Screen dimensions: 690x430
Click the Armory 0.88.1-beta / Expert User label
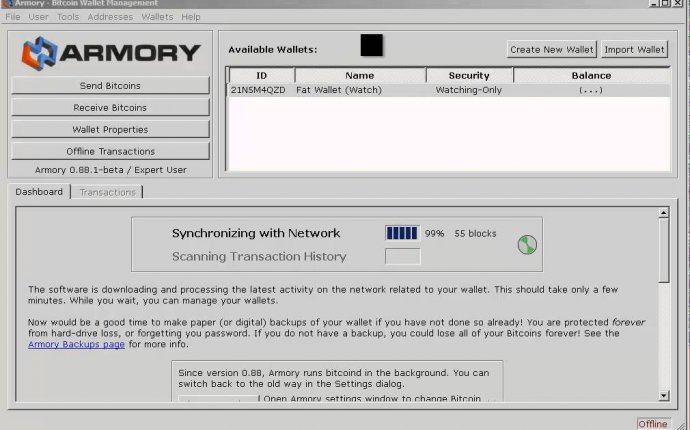click(x=110, y=170)
